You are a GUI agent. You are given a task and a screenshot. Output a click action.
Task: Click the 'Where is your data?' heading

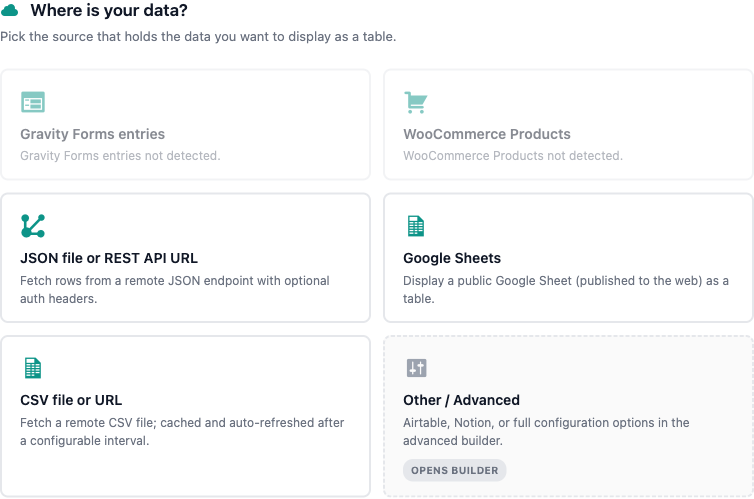(109, 11)
